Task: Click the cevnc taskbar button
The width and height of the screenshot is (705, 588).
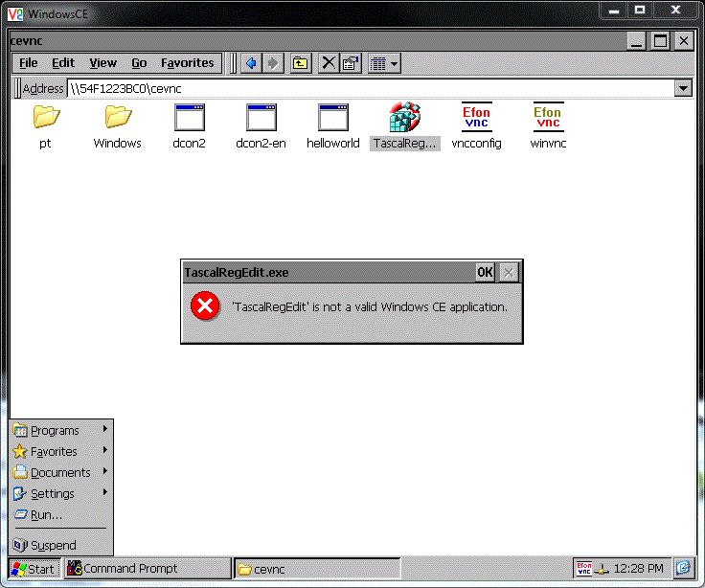Action: point(317,569)
